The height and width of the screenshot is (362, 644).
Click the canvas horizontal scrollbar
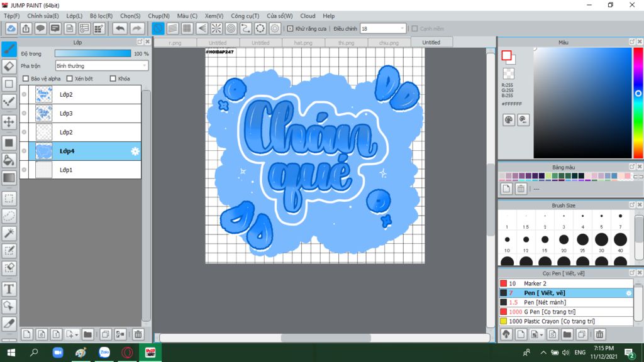(326, 337)
